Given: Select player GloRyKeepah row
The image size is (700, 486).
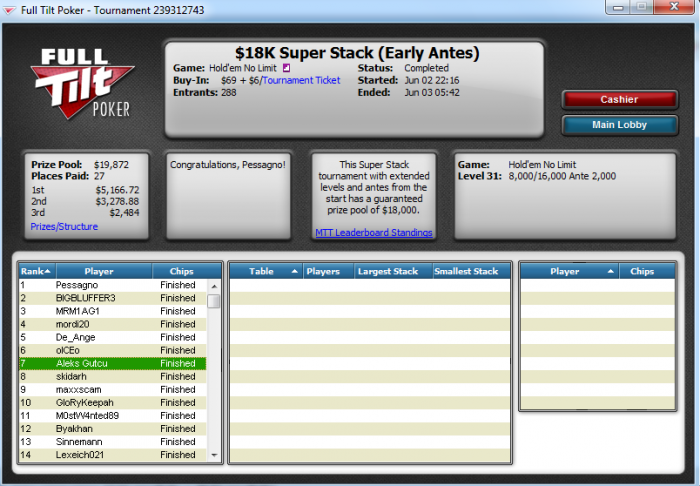Looking at the screenshot, I should tap(112, 403).
